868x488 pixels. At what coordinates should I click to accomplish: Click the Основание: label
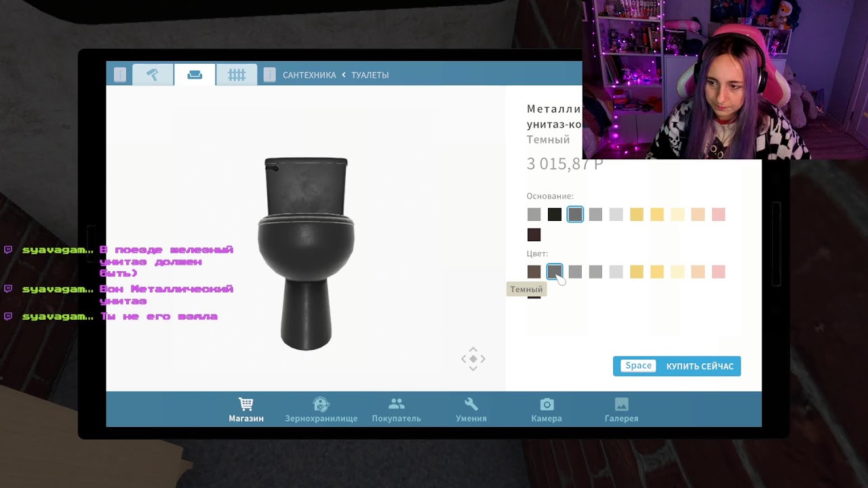click(550, 196)
